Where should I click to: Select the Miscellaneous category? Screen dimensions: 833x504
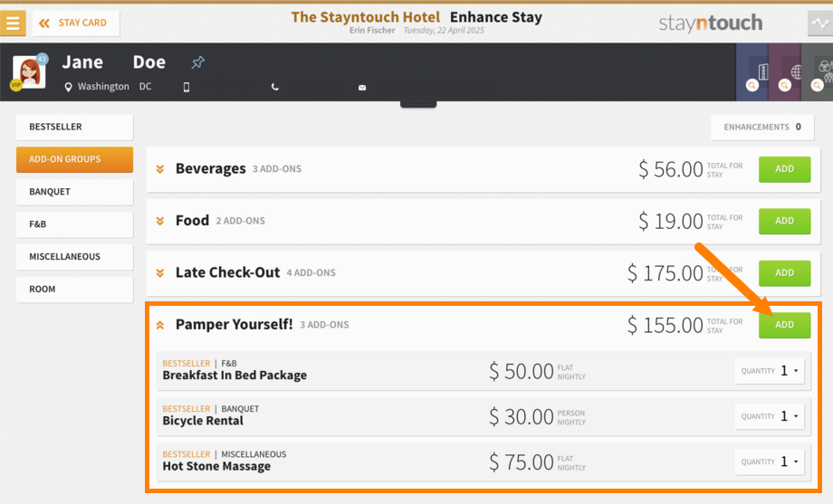pos(74,256)
